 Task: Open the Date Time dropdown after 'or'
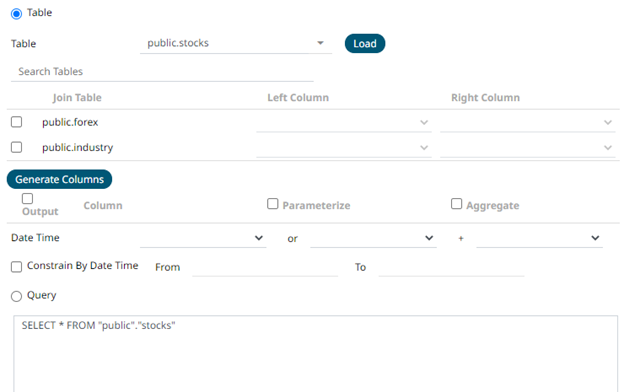pos(373,238)
